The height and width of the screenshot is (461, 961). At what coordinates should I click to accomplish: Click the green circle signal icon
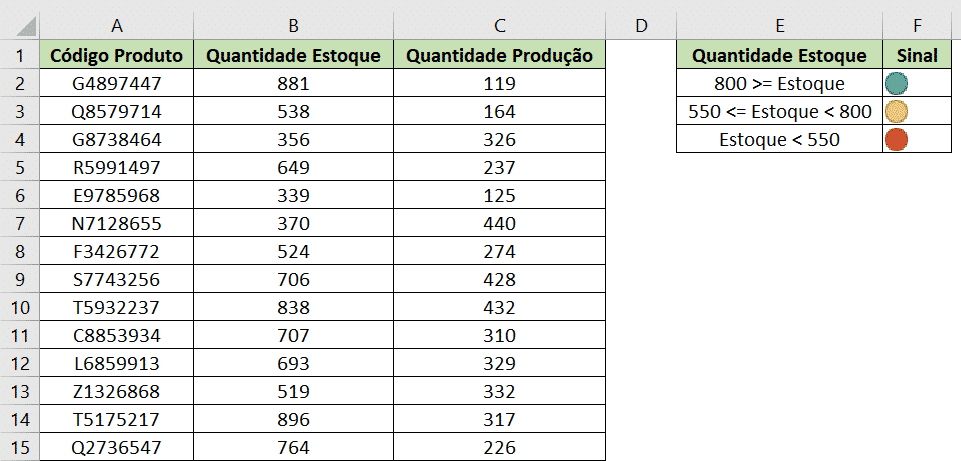pos(896,84)
